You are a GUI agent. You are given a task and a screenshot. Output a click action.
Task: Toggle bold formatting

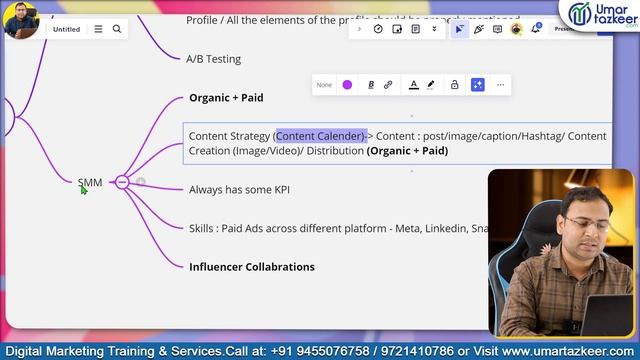(371, 85)
